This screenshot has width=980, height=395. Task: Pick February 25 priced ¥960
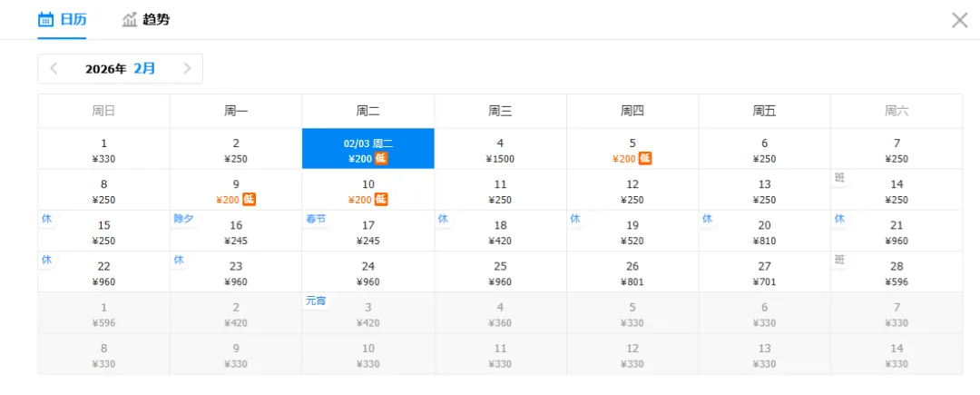(x=500, y=272)
